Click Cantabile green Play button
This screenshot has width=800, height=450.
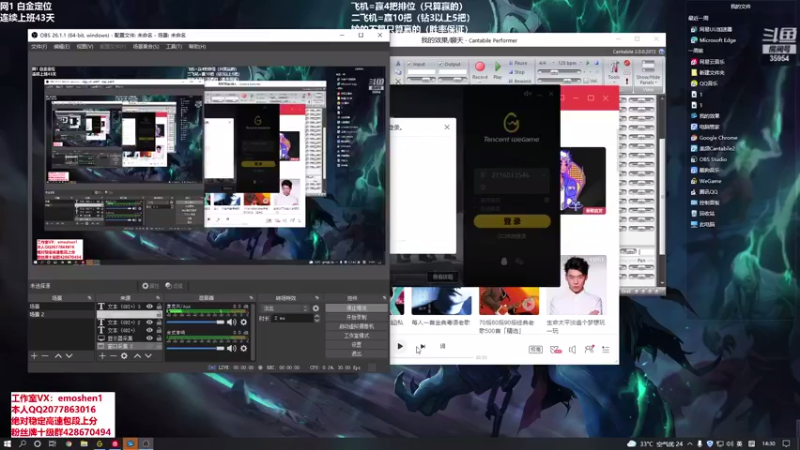497,70
